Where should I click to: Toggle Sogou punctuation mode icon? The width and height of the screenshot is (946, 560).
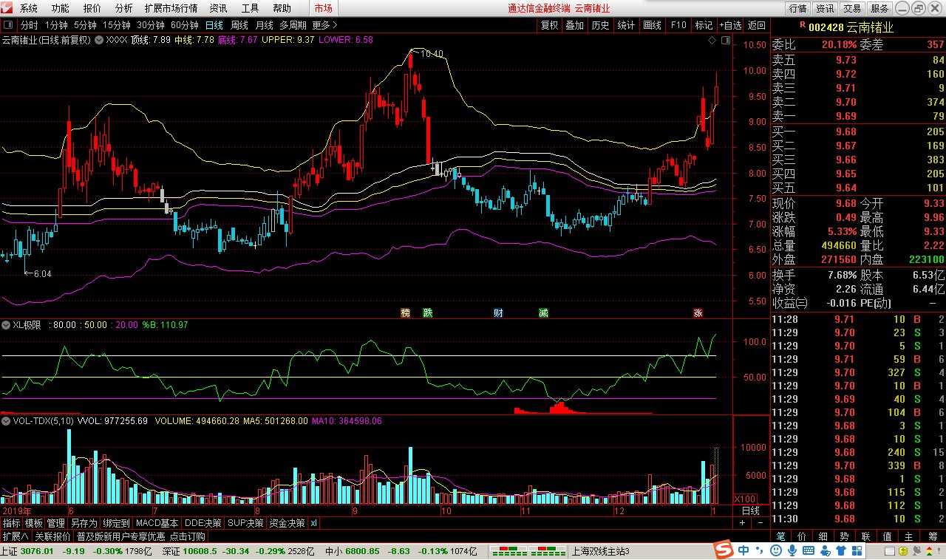760,552
